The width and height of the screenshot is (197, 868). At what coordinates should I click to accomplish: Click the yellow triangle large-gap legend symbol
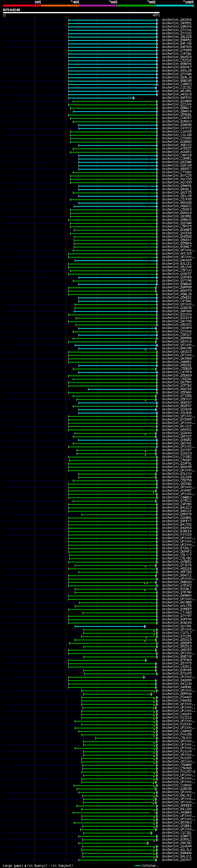coord(25,865)
